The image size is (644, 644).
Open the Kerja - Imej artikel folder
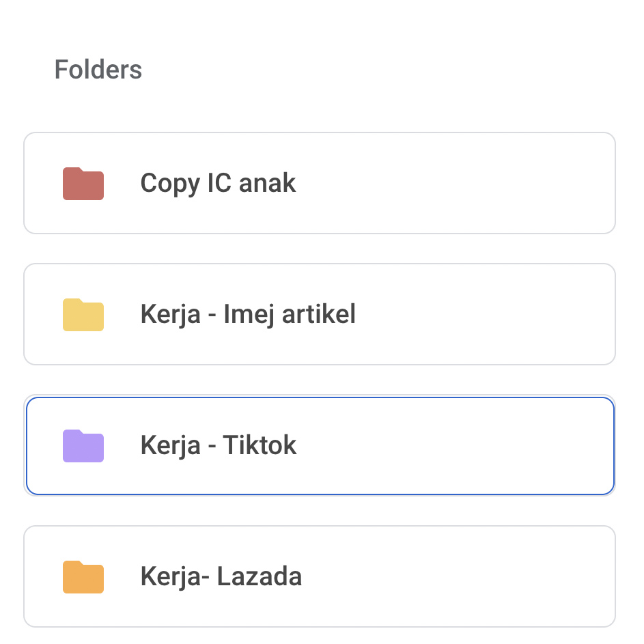point(320,314)
